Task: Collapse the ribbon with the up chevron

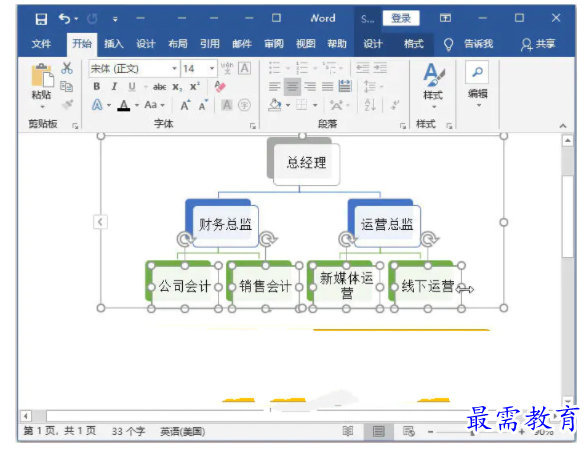Action: tap(563, 126)
